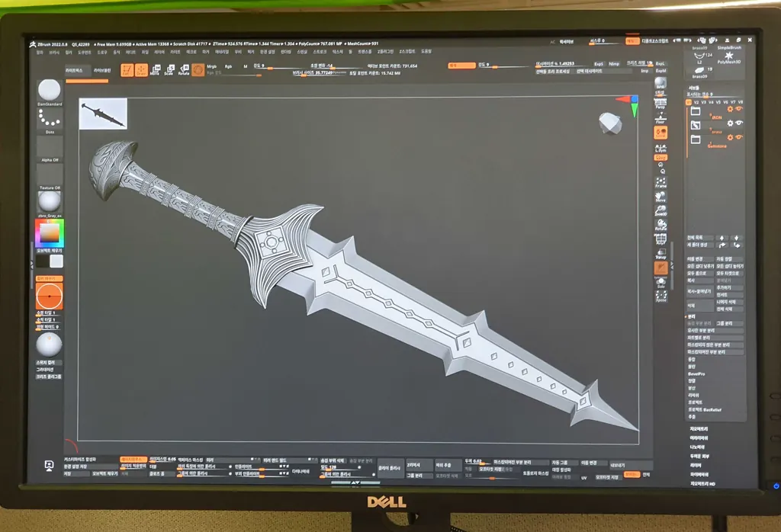
Task: Click the Floor grid icon
Action: pyautogui.click(x=660, y=118)
